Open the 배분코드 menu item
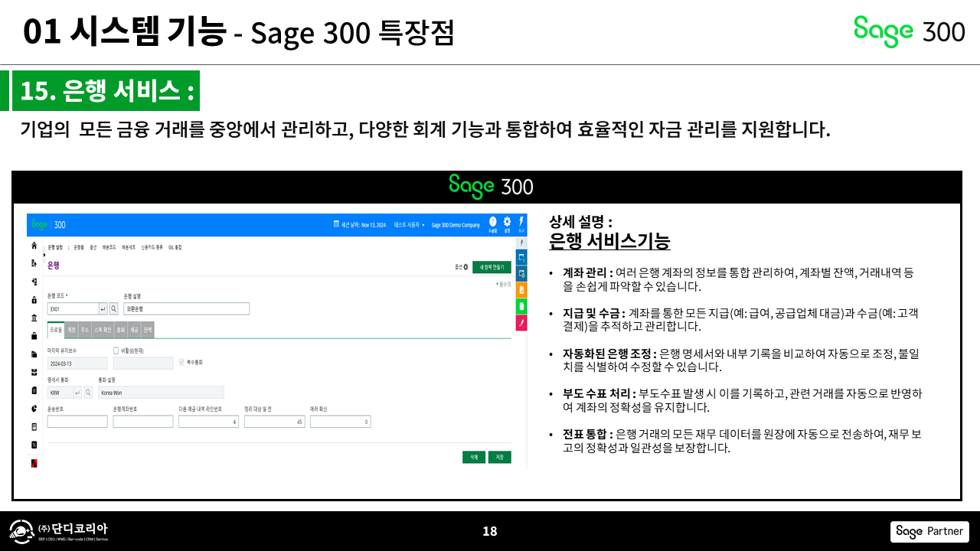This screenshot has height=551, width=980. [109, 247]
